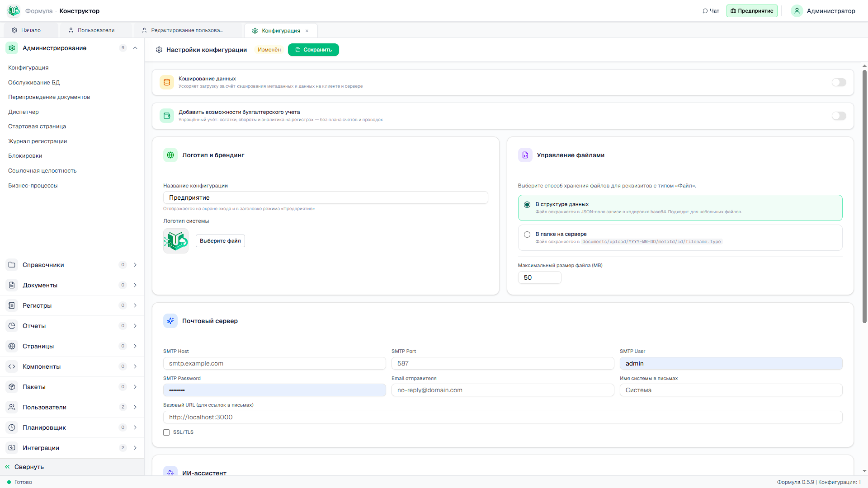868x488 pixels.
Task: Click the Пользователи people icon in sidebar
Action: [12, 407]
